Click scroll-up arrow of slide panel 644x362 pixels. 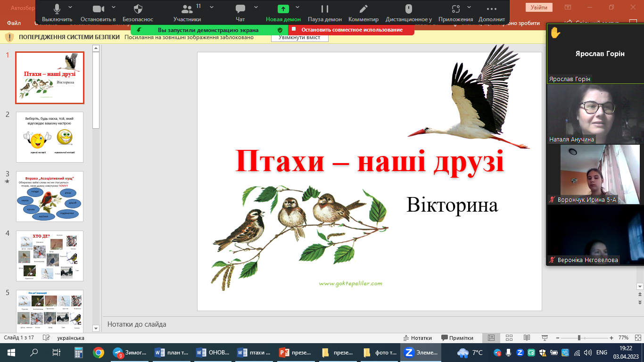click(x=96, y=49)
